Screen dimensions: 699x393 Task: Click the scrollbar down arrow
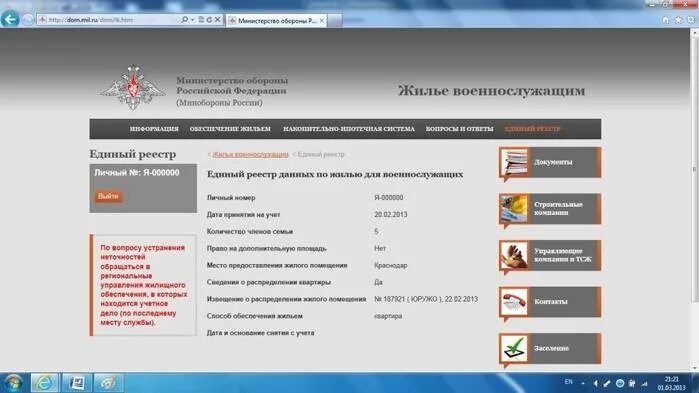click(694, 368)
